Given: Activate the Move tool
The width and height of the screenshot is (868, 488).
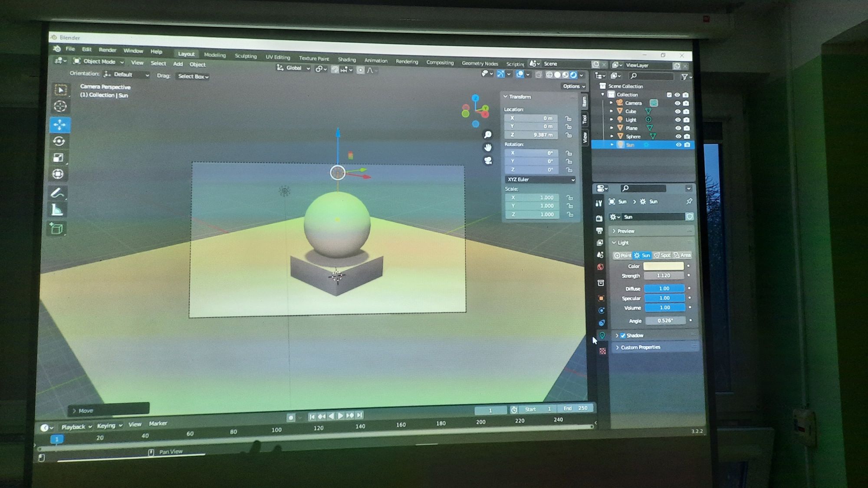Looking at the screenshot, I should coord(60,124).
